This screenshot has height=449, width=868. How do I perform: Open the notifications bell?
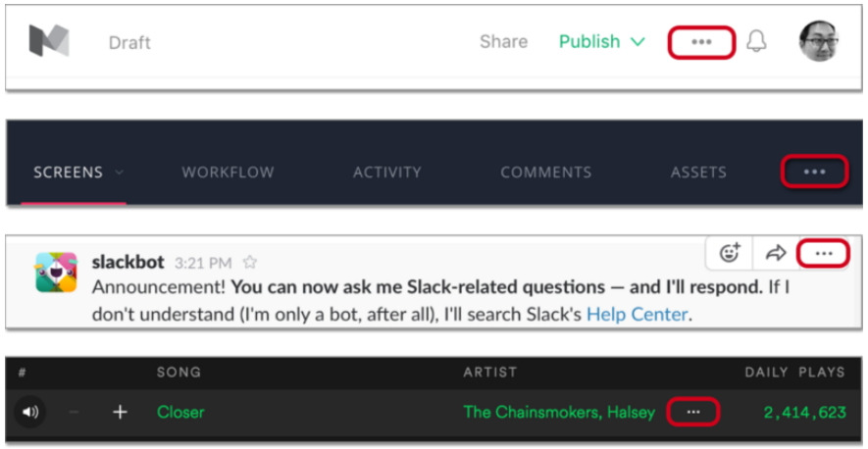click(x=756, y=41)
